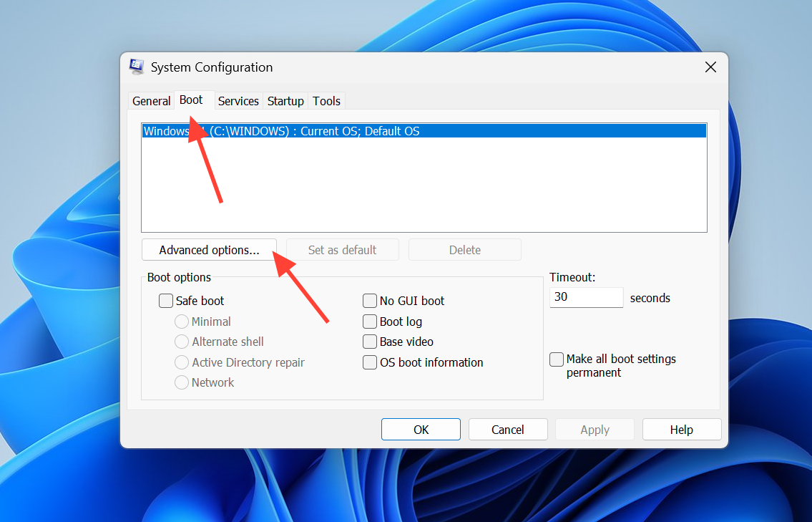Select the Network radio option

click(181, 382)
